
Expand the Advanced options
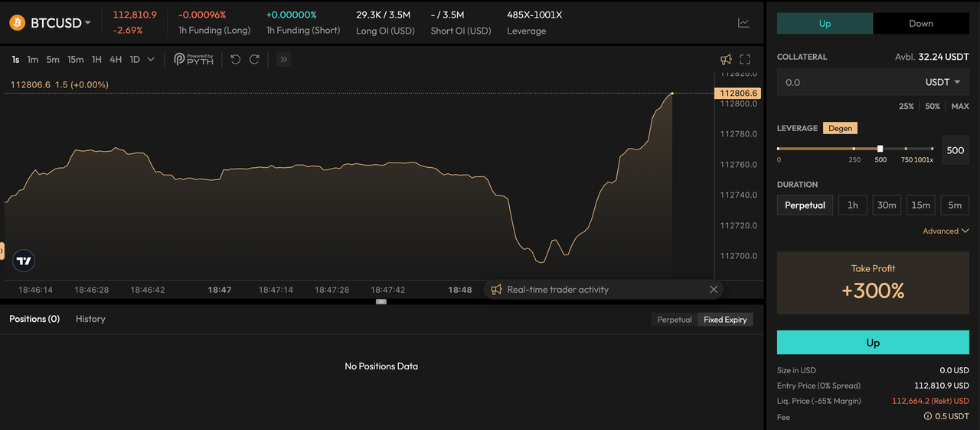coord(946,231)
